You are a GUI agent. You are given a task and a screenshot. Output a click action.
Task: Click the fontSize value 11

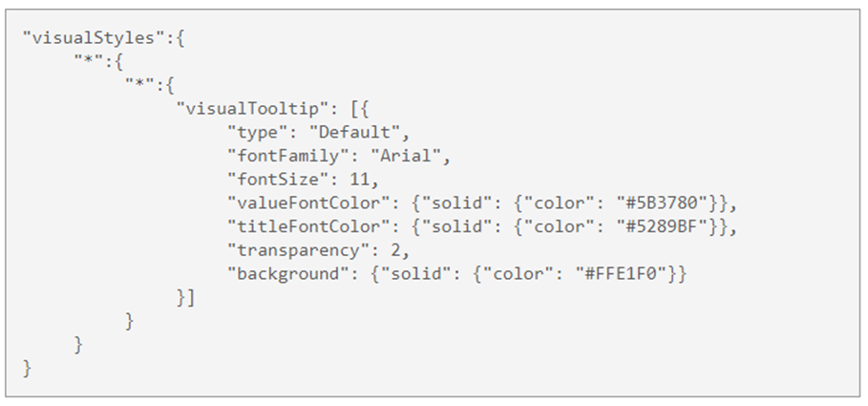tap(360, 180)
